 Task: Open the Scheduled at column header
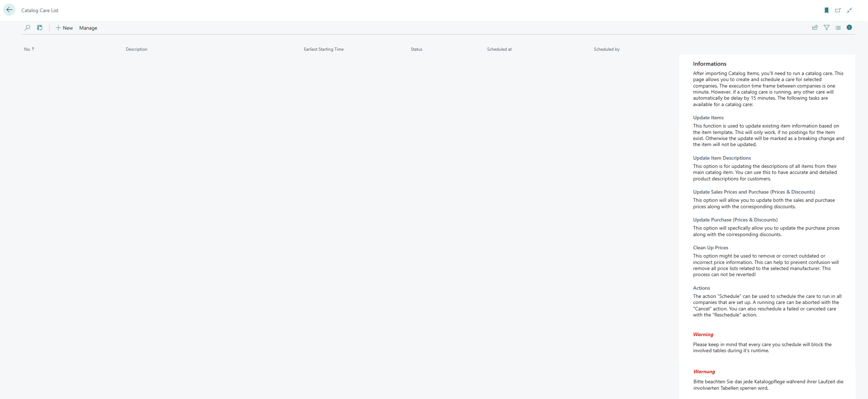pyautogui.click(x=499, y=49)
